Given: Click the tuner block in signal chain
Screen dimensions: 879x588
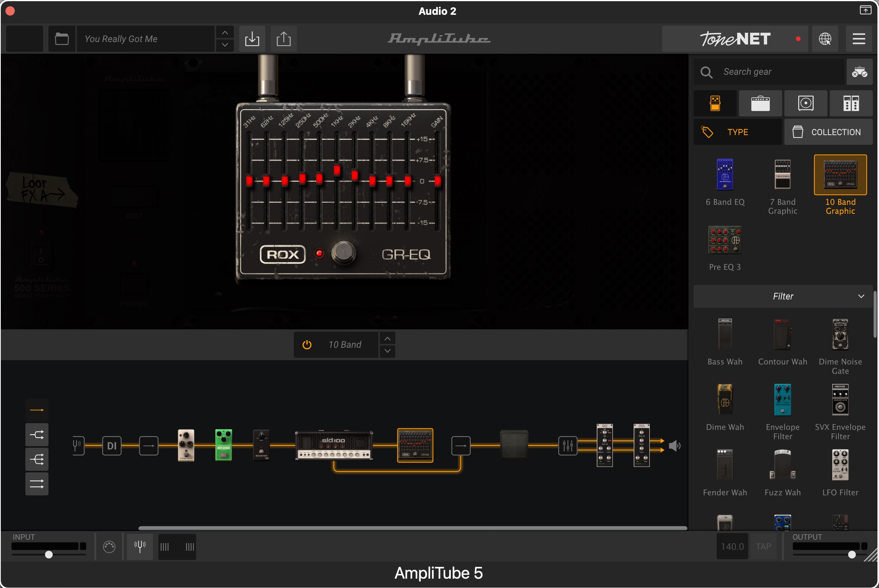Looking at the screenshot, I should pyautogui.click(x=78, y=445).
